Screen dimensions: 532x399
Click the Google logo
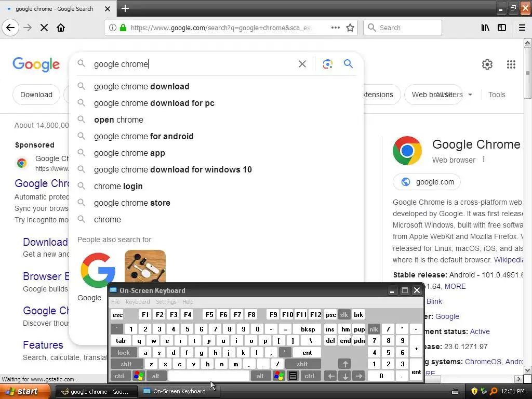(x=36, y=64)
